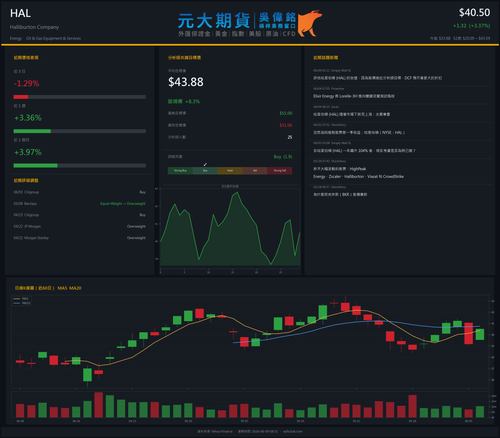Viewport: 500px width, 438px height.
Task: Open the HighPeak Energy, Zscaler movers news
Action: 358,173
